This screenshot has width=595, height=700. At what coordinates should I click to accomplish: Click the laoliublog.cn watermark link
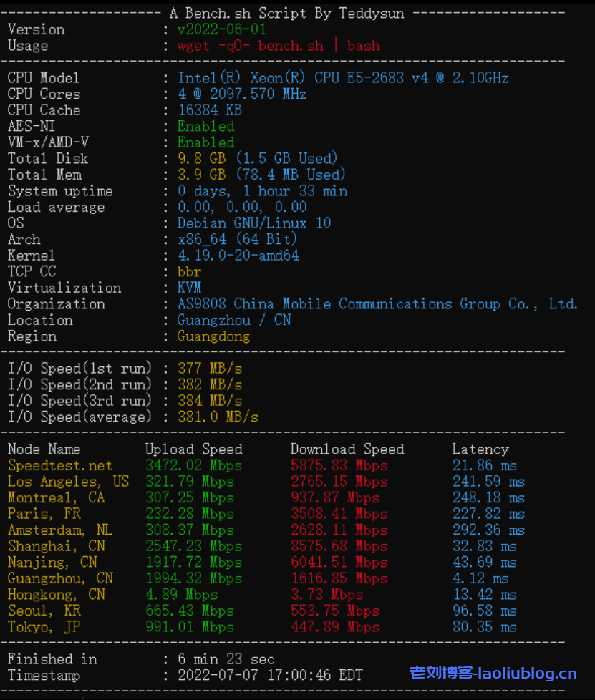pyautogui.click(x=493, y=673)
